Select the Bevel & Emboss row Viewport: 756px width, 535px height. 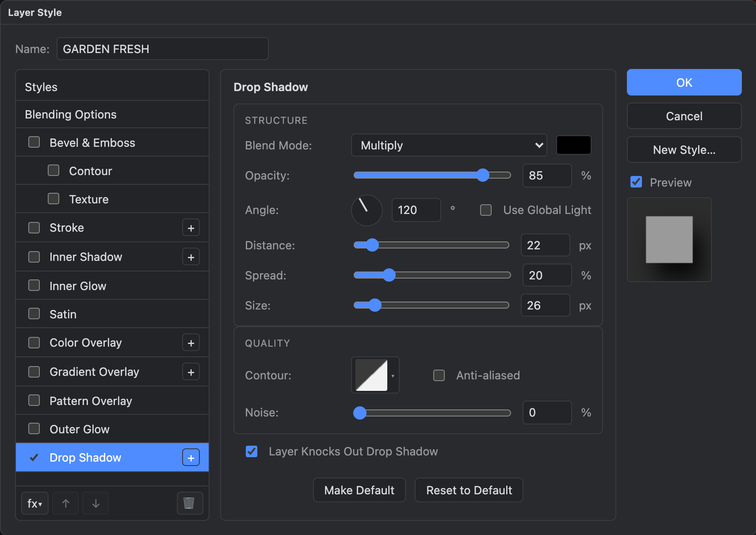112,142
